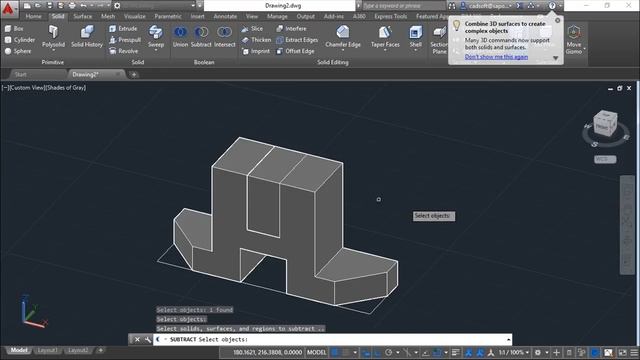The width and height of the screenshot is (640, 360).
Task: Toggle clean screen mode in status bar
Action: [622, 352]
